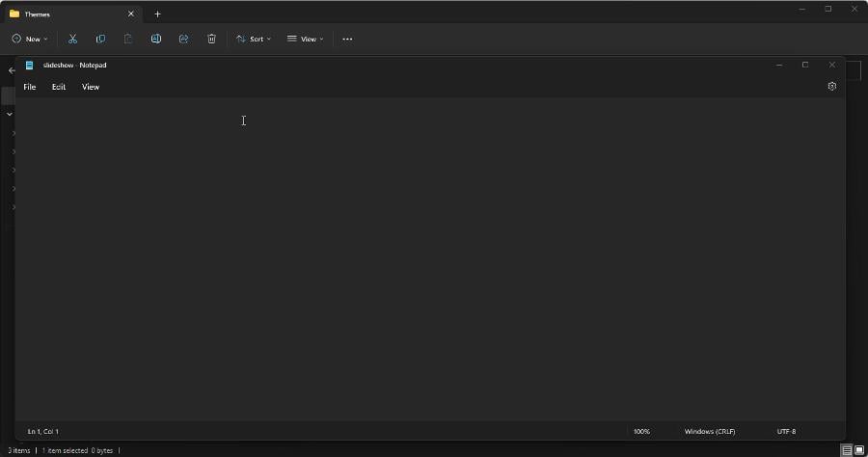Open Notepad's File menu

point(29,87)
